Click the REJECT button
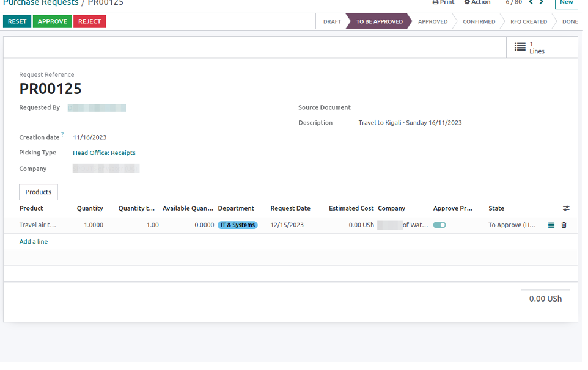 click(x=89, y=21)
